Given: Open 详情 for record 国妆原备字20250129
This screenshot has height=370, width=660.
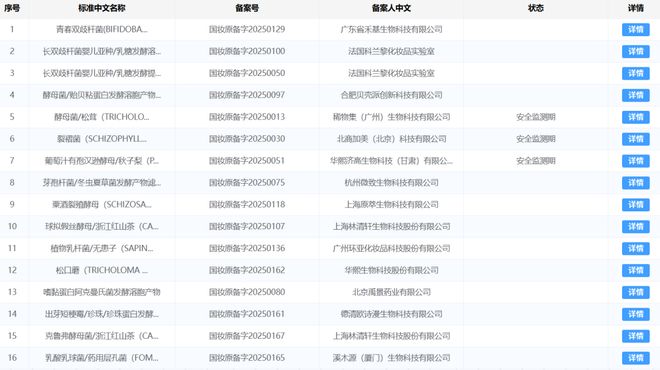Looking at the screenshot, I should 635,29.
